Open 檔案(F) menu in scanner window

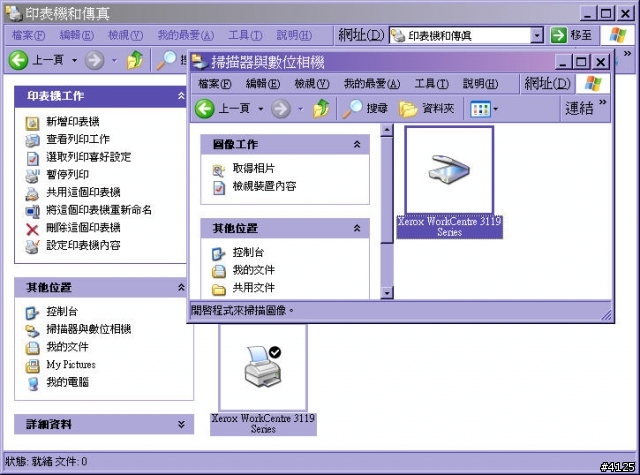[x=214, y=84]
